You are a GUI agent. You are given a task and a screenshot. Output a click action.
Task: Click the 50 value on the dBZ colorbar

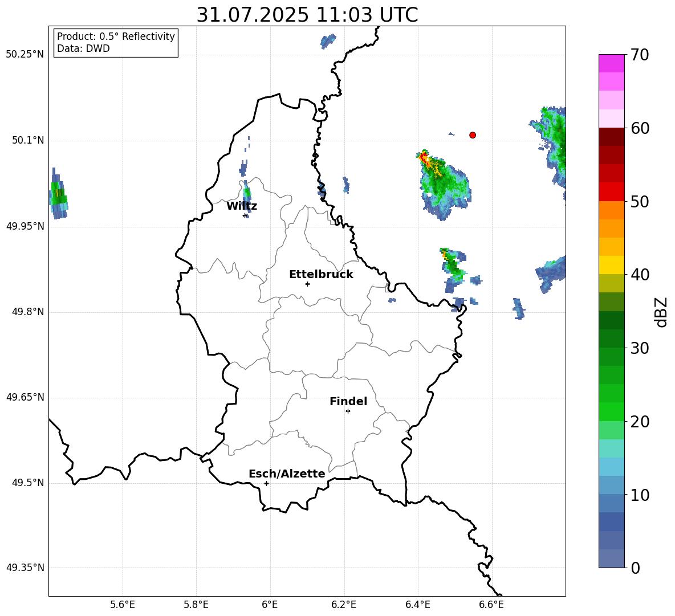pyautogui.click(x=640, y=201)
